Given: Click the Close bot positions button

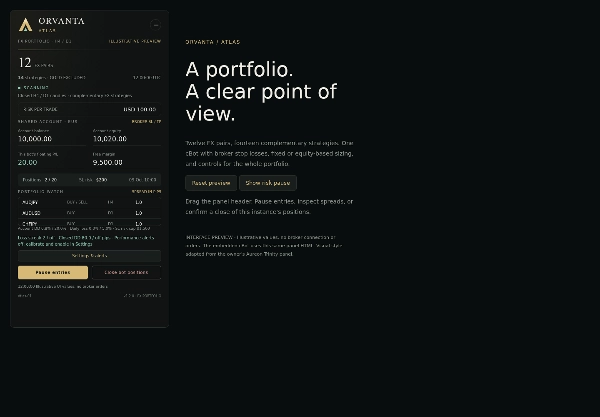Looking at the screenshot, I should 126,272.
